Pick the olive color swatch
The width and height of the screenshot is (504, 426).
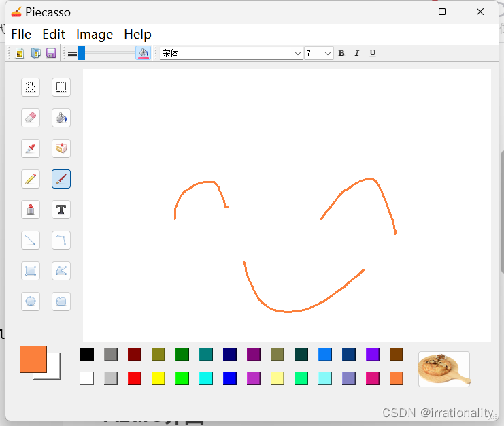point(158,355)
